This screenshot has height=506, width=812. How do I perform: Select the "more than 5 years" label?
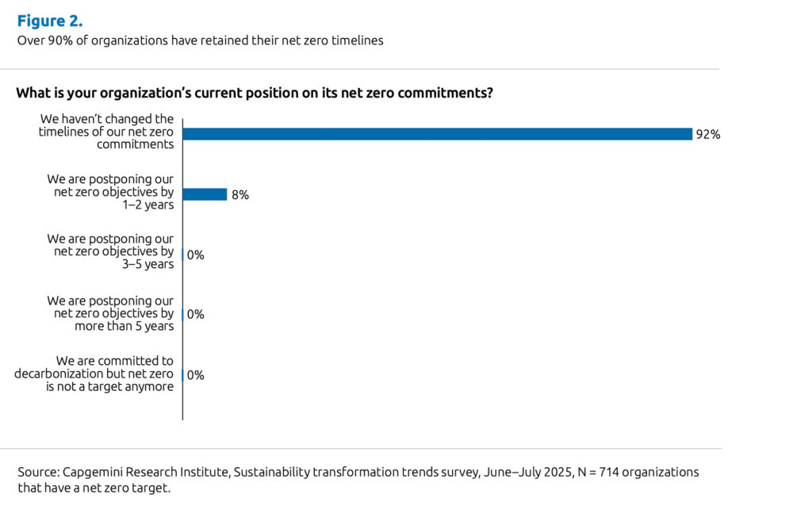tap(110, 313)
